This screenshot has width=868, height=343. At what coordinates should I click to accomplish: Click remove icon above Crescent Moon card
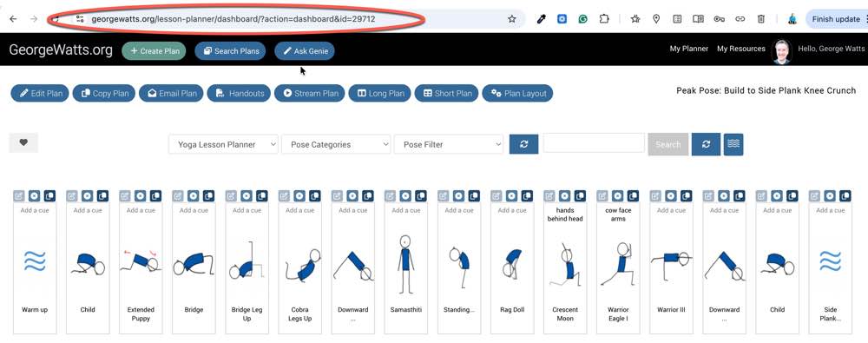click(565, 195)
